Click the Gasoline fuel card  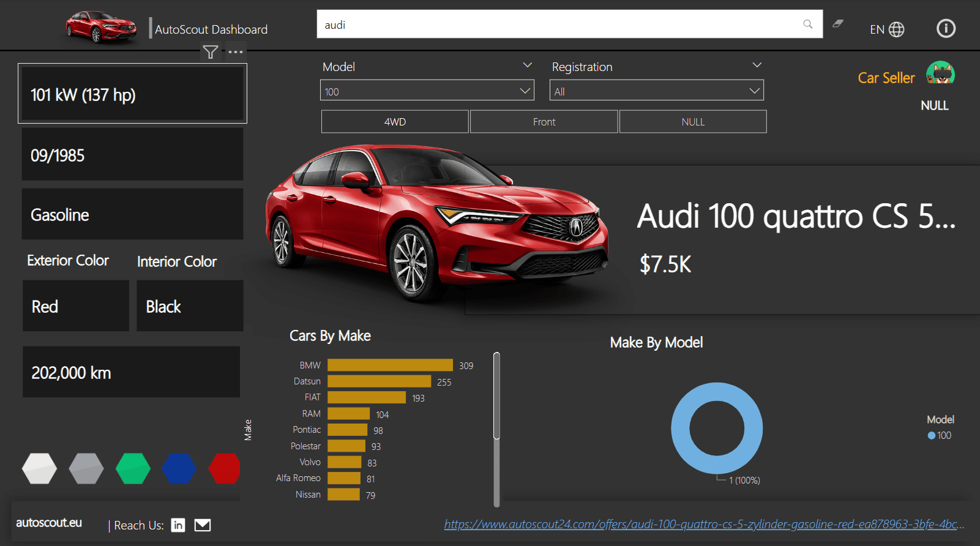click(132, 214)
